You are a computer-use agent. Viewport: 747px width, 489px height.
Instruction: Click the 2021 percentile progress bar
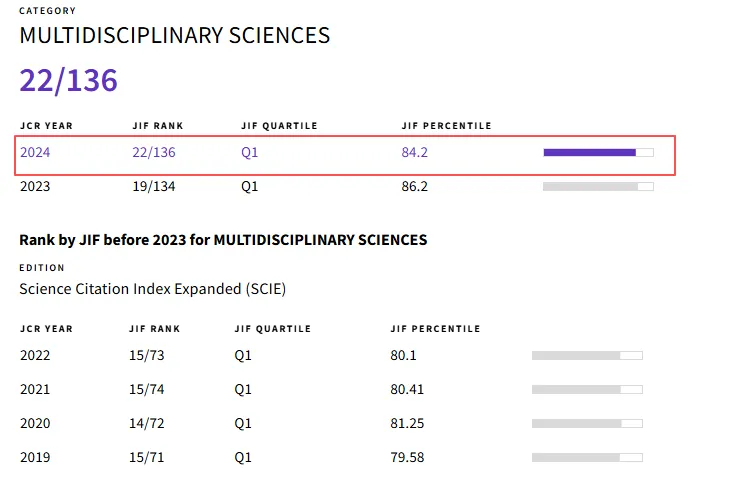click(x=587, y=389)
